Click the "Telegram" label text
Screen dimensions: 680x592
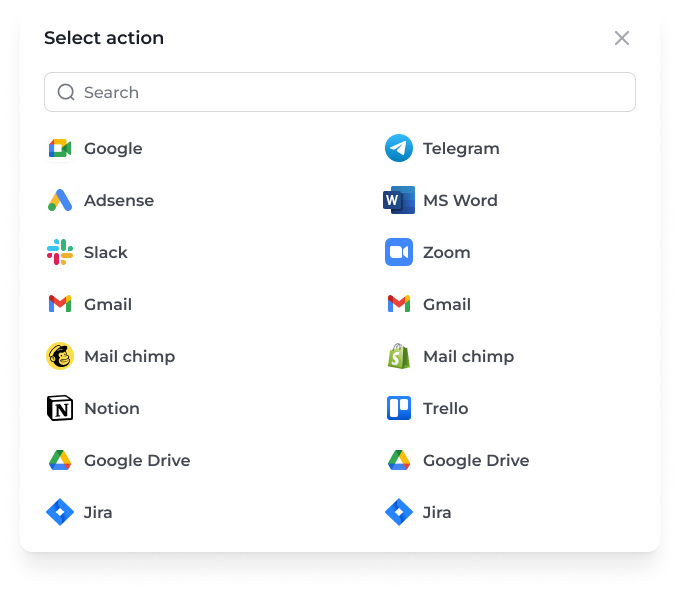point(461,149)
